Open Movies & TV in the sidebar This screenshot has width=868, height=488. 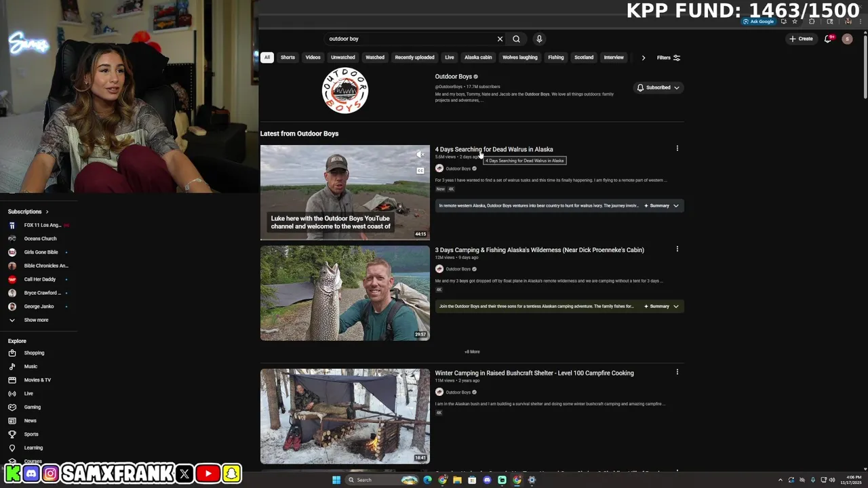coord(39,380)
